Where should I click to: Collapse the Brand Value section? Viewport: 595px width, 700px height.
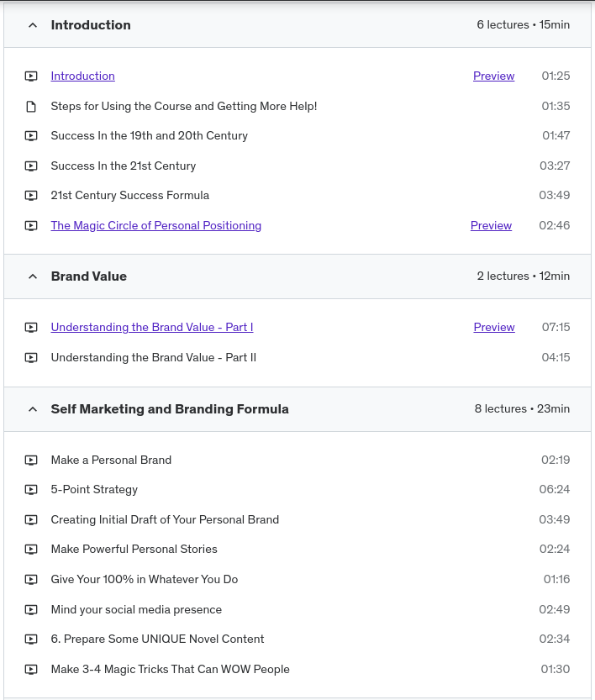[33, 276]
